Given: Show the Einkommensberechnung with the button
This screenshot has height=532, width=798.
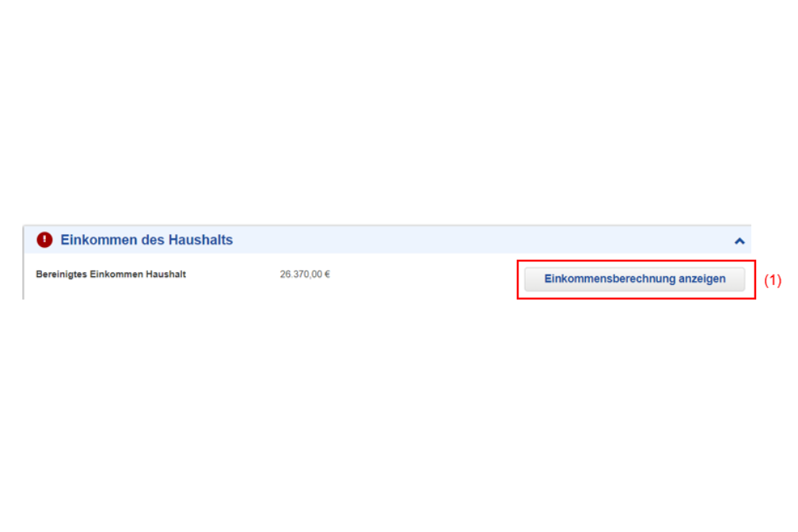Looking at the screenshot, I should [x=635, y=279].
